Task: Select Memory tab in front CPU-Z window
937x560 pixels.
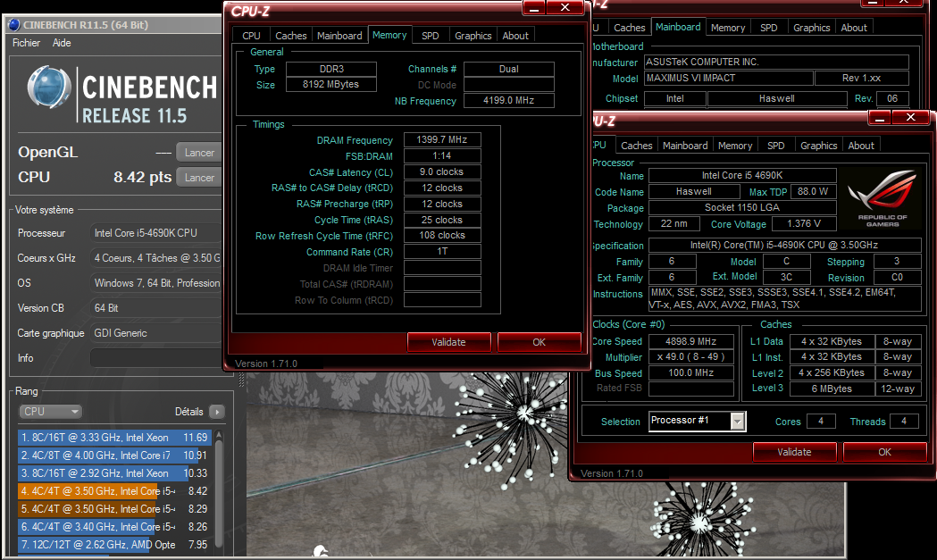Action: (389, 35)
